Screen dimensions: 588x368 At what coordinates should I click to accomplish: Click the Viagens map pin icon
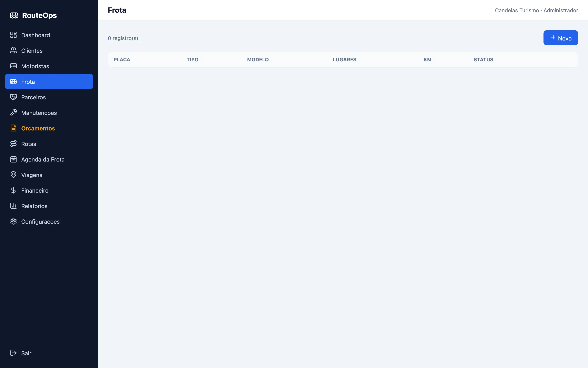point(13,175)
